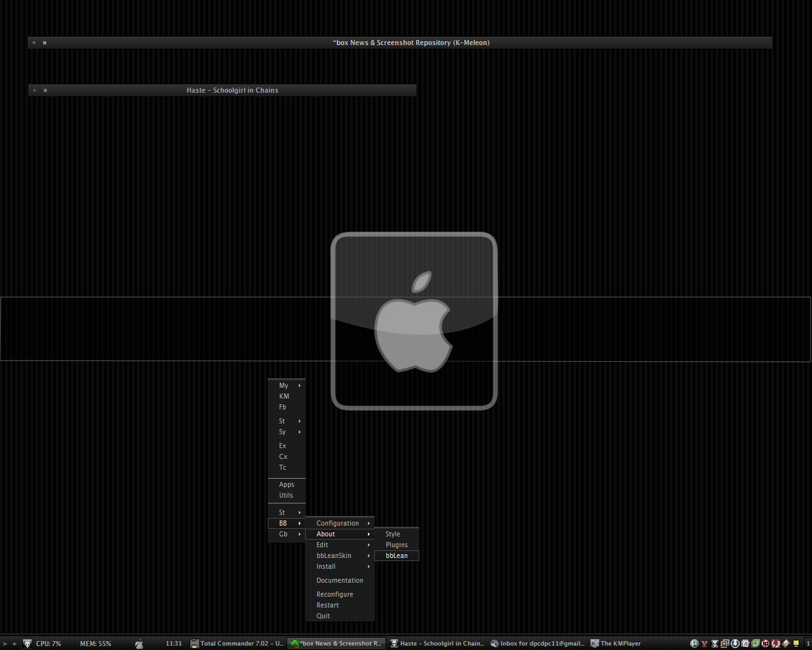Open Documentation from BB menu
The image size is (812, 650).
click(340, 580)
